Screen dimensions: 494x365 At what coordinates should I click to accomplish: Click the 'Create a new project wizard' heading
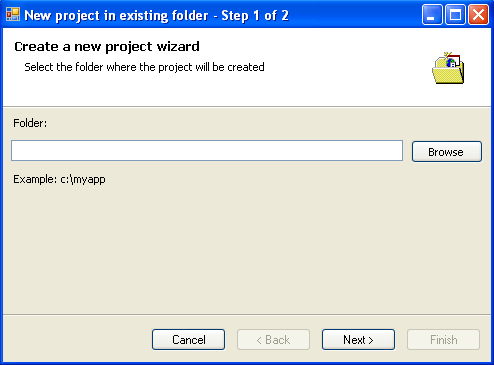point(107,47)
